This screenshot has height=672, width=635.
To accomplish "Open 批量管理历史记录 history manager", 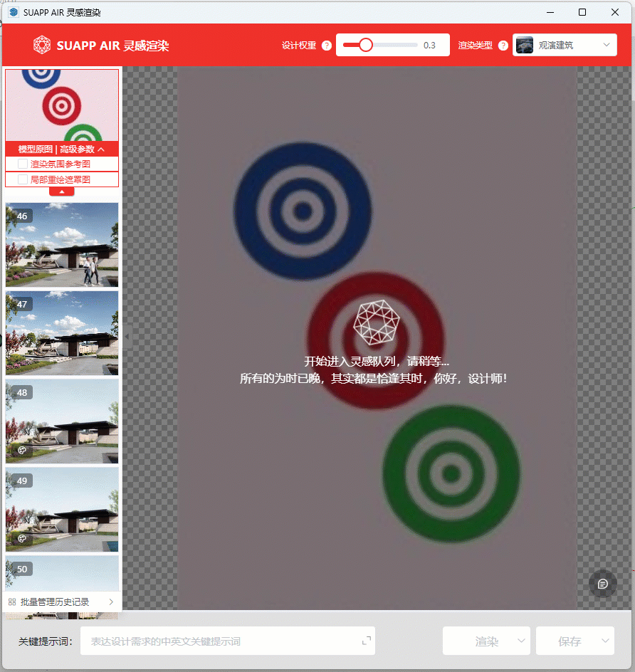I will (62, 602).
